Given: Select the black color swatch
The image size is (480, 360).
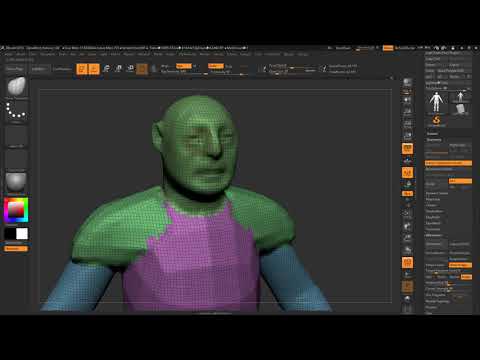Looking at the screenshot, I should [x=10, y=234].
